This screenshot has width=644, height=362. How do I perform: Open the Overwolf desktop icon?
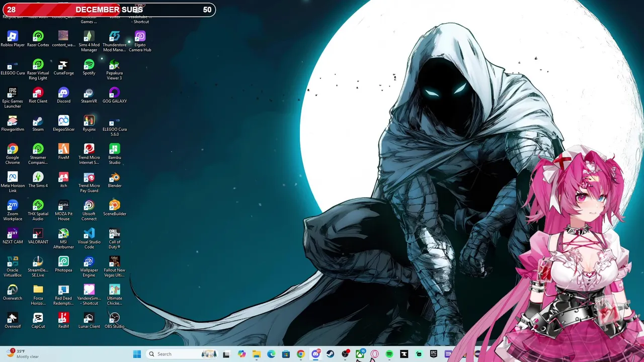[13, 321]
